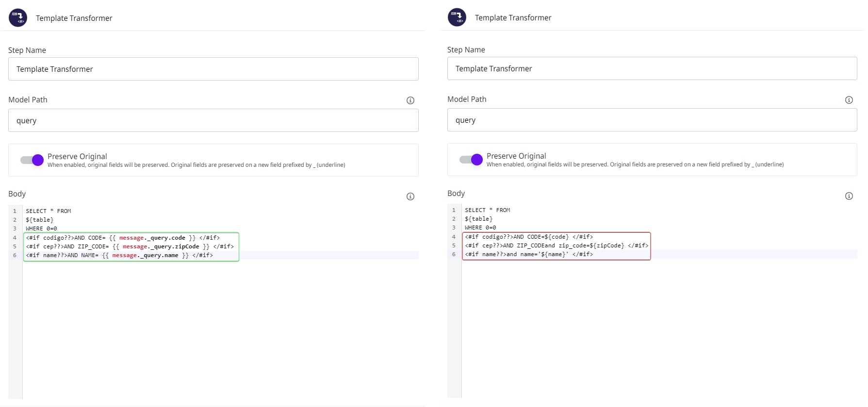
Task: Disable Preserve Original toggle in left panel
Action: click(32, 160)
